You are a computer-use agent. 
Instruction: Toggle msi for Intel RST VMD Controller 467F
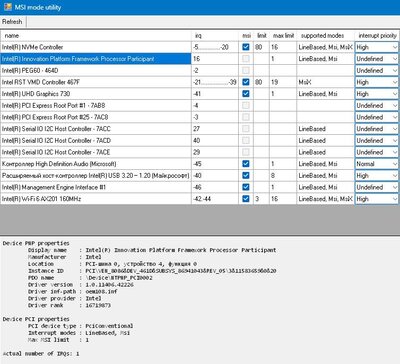[x=246, y=82]
